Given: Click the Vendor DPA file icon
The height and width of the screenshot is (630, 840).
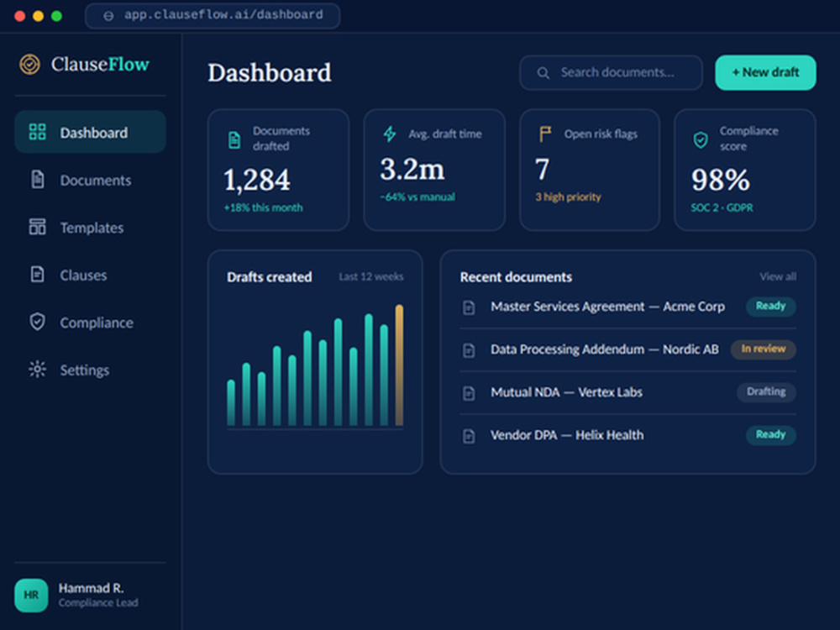Looking at the screenshot, I should point(469,436).
